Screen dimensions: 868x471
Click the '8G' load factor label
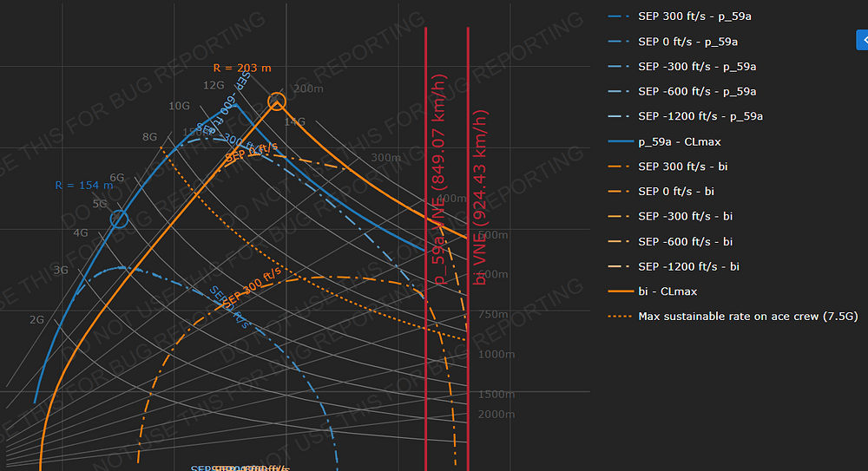pyautogui.click(x=149, y=137)
